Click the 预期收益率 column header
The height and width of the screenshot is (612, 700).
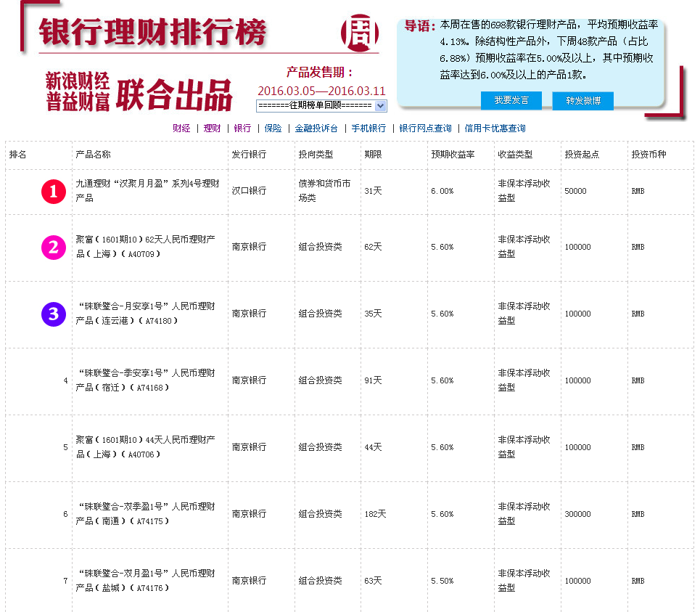point(453,155)
